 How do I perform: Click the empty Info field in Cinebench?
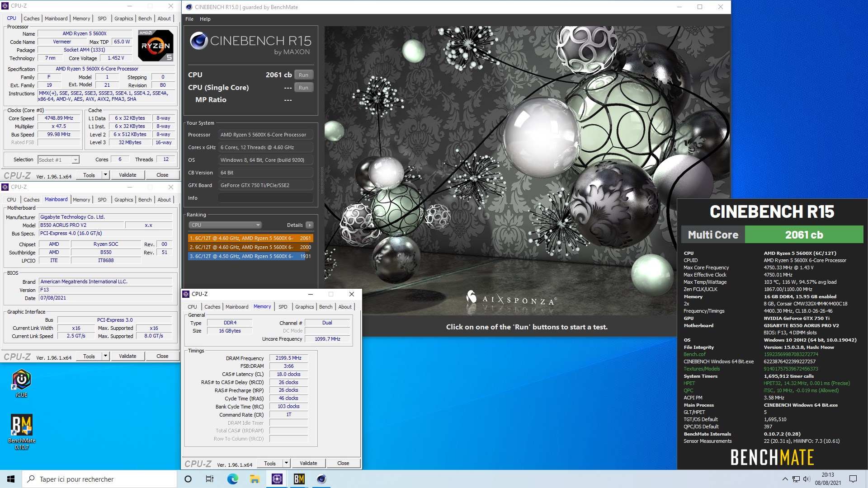tap(266, 198)
